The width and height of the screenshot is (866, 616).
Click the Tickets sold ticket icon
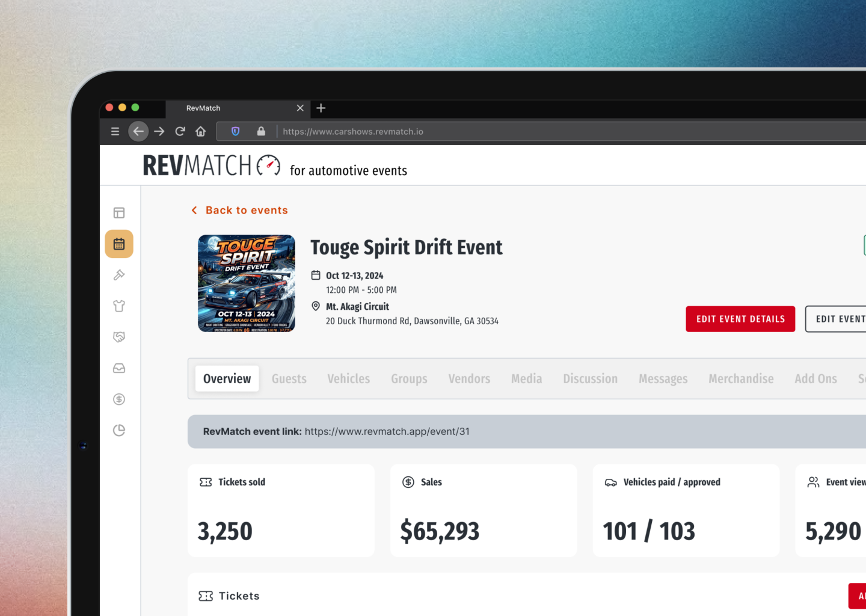point(206,482)
